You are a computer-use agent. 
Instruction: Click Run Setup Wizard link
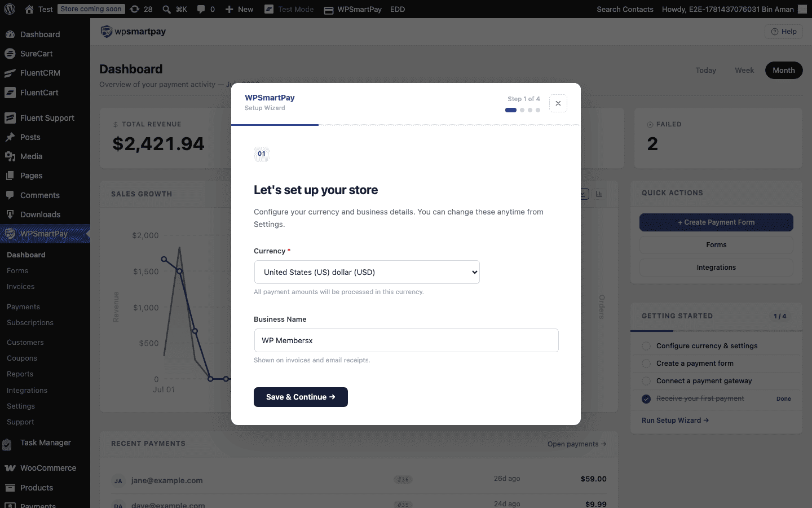(675, 421)
